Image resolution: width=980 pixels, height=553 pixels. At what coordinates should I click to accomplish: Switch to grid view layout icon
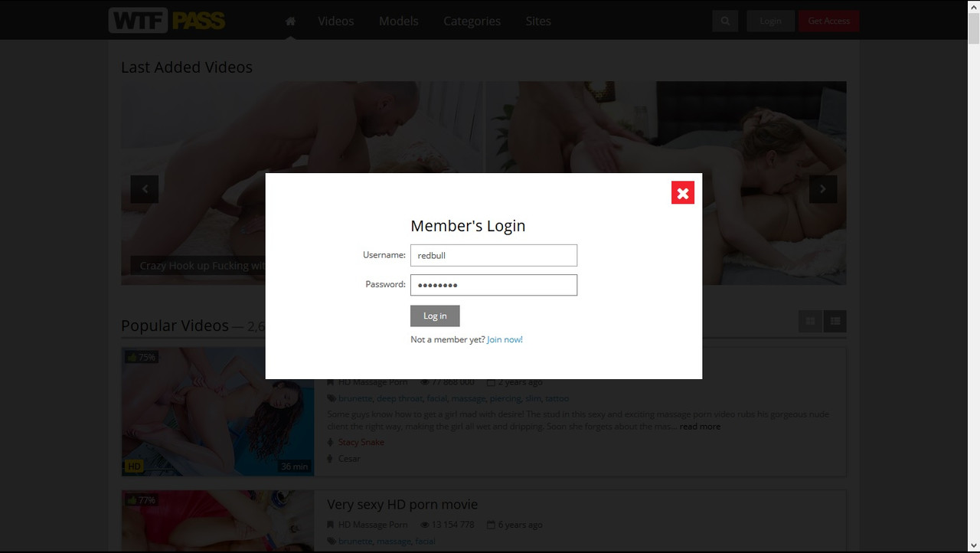click(810, 322)
